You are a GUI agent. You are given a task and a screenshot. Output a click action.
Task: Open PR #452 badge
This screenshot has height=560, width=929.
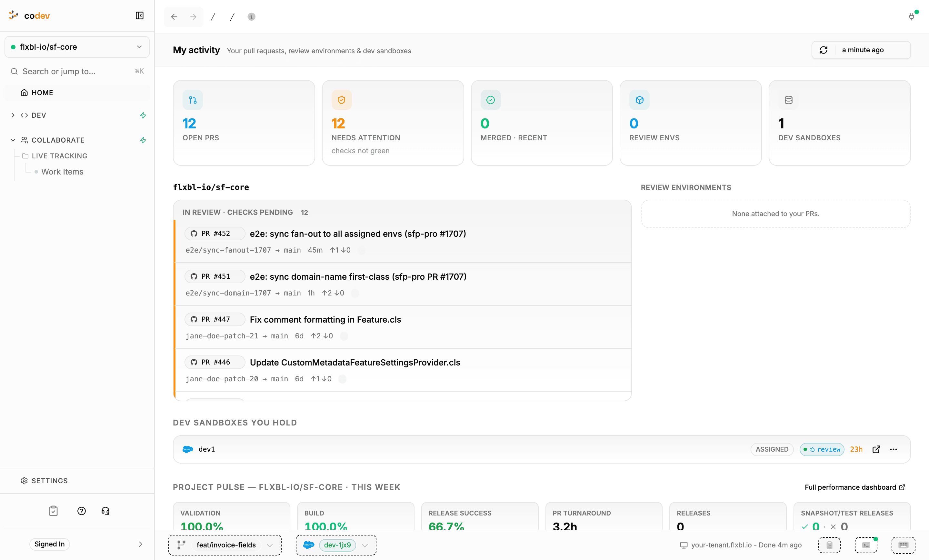click(x=215, y=234)
